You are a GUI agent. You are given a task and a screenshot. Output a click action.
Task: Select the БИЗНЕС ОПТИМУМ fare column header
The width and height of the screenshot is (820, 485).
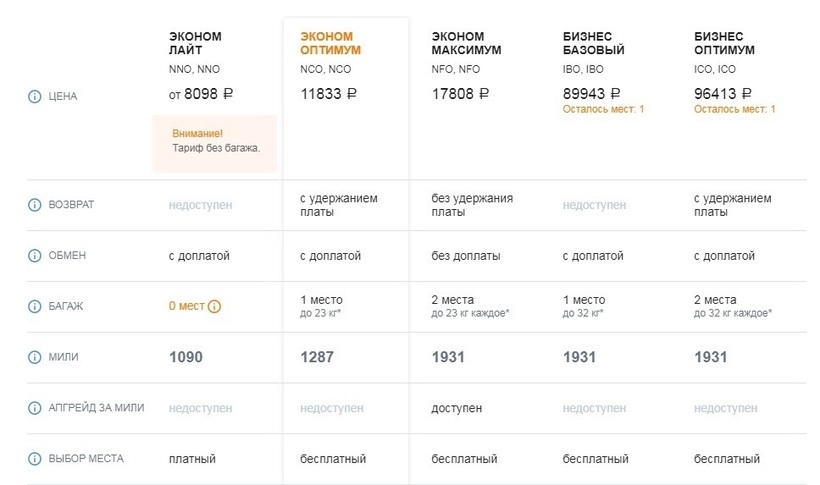click(725, 43)
